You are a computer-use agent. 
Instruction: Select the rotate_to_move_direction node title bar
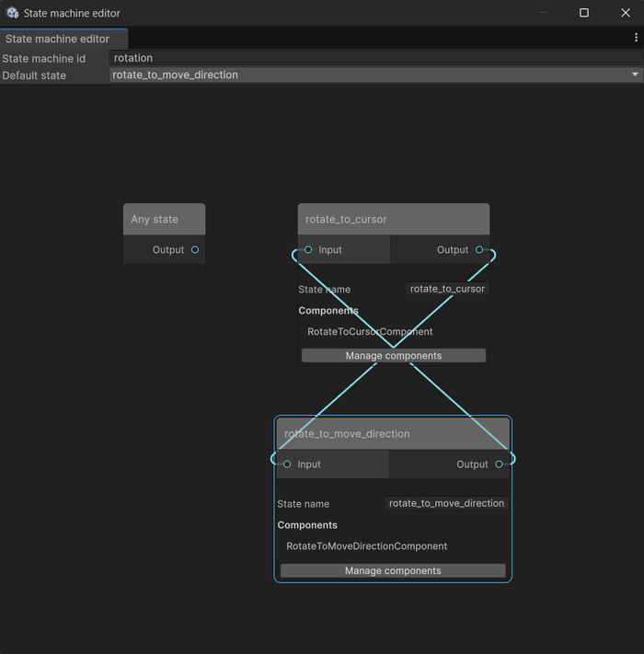coord(393,434)
